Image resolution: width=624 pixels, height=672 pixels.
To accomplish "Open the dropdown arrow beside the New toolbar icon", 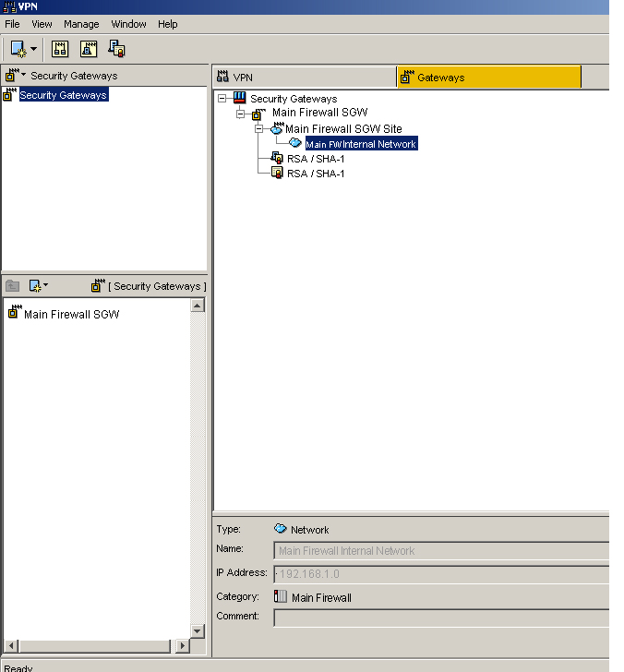I will (x=34, y=49).
